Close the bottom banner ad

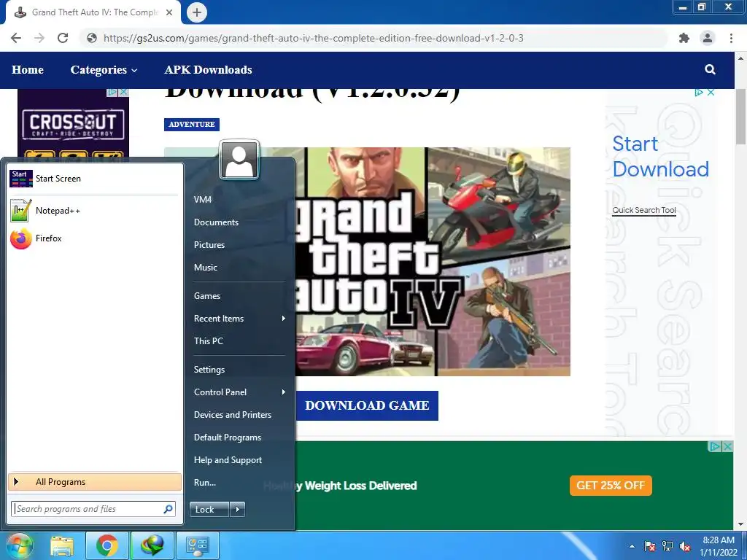coord(727,447)
